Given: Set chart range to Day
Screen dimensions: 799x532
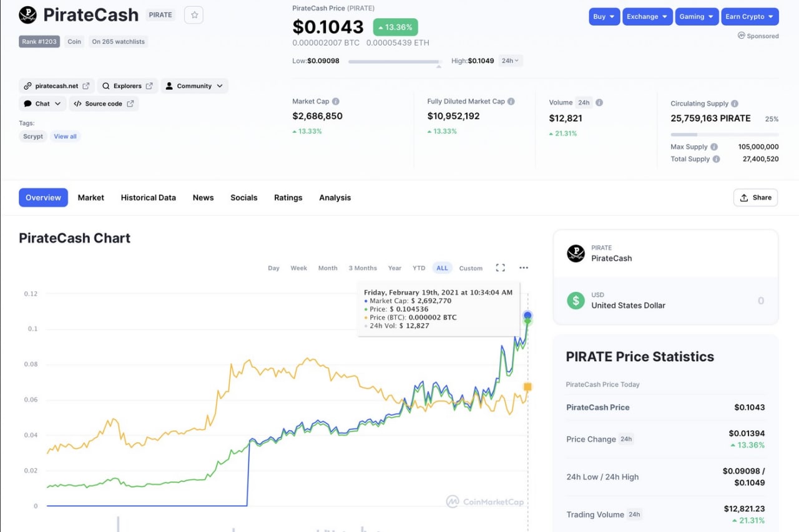Looking at the screenshot, I should 273,268.
